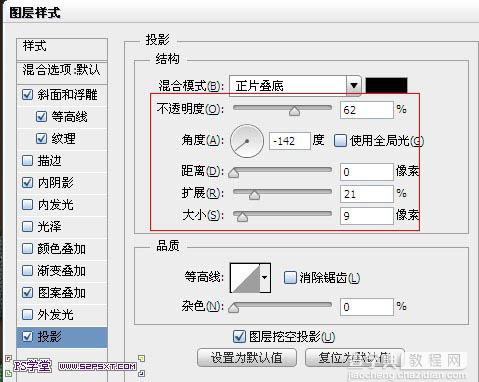Viewport: 479px width, 382px height.
Task: Open the 等高线 settings entry in list
Action: click(69, 117)
